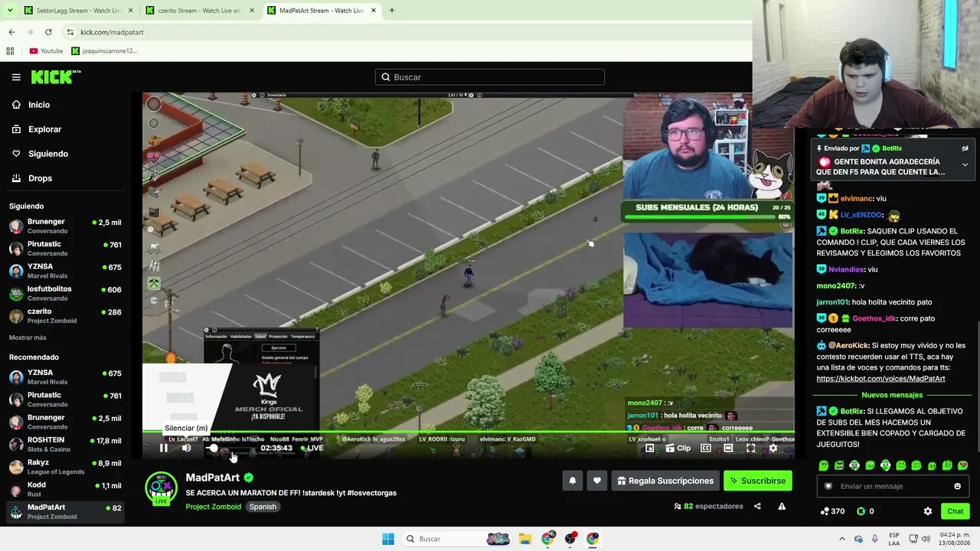The height and width of the screenshot is (551, 980).
Task: Focus the Kick Buscar search field
Action: coord(490,77)
